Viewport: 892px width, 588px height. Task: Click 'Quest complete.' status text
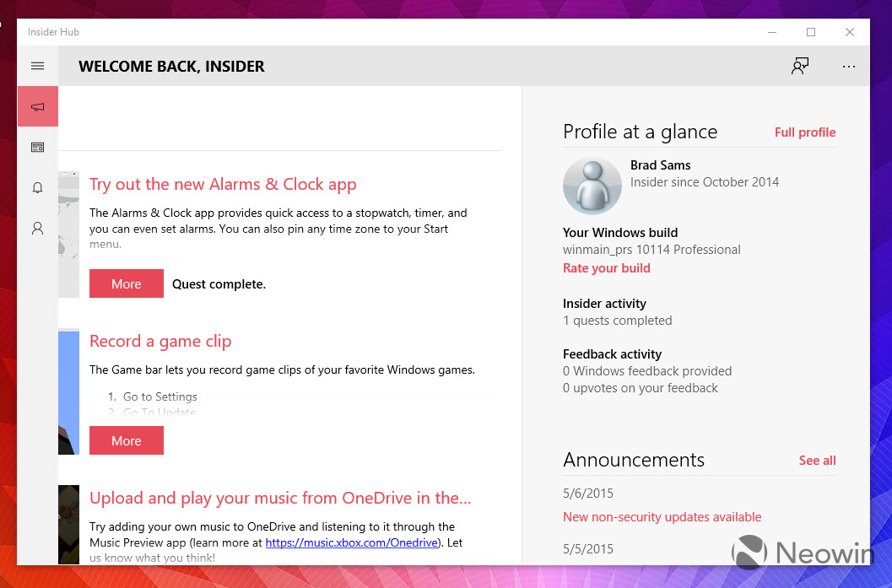tap(219, 284)
